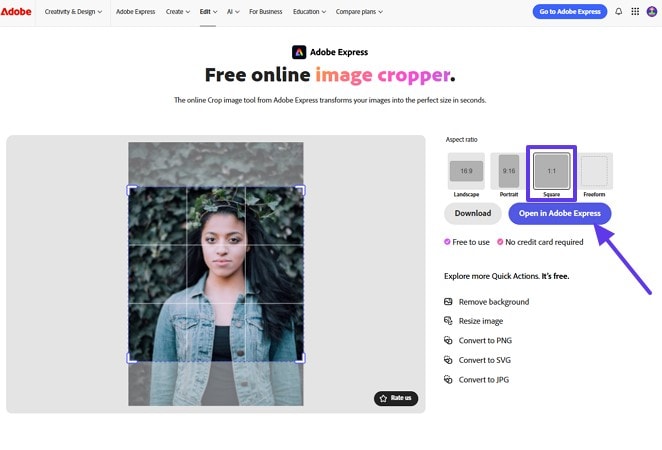The height and width of the screenshot is (450, 662).
Task: Click inside the photo crop area
Action: point(216,274)
